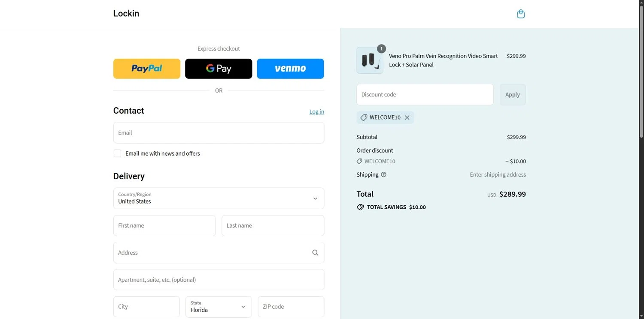Focus the City field

point(146,307)
